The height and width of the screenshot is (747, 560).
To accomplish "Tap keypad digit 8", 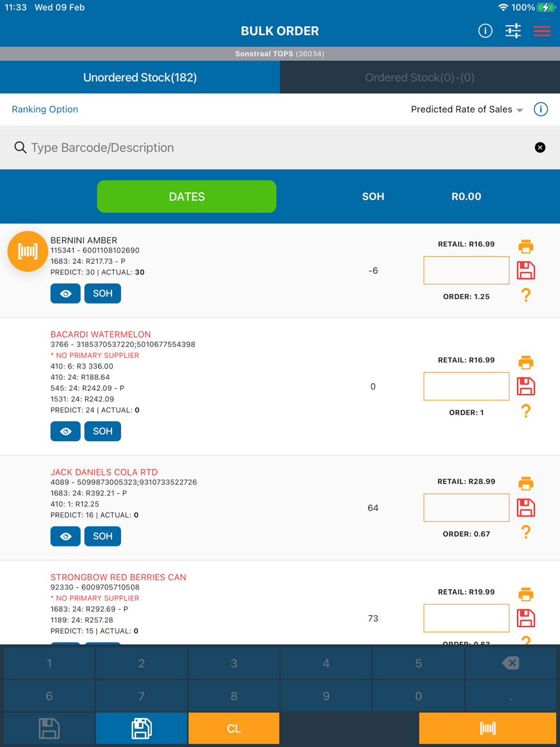I will (234, 696).
